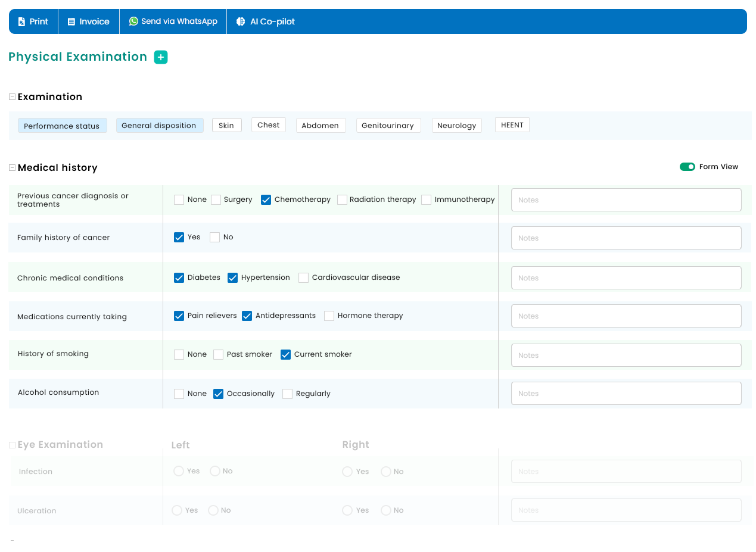Click Notes field for history of smoking
This screenshot has height=552, width=756.
[626, 355]
